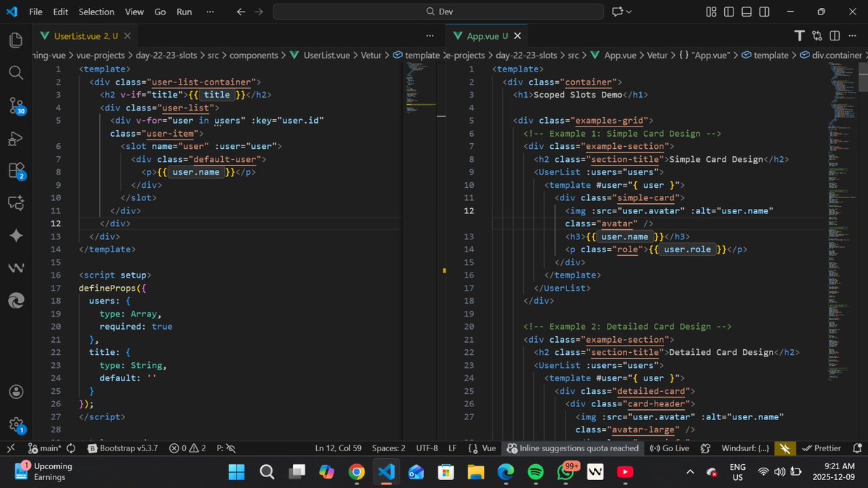
Task: Open Google Chrome from the Windows taskbar
Action: pyautogui.click(x=355, y=472)
